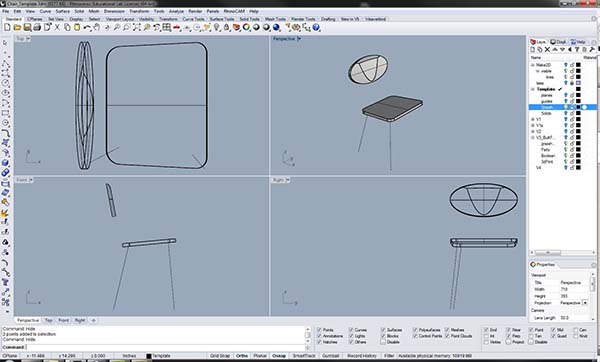Click the Make2D layer black color swatch
Screen dimensions: 600x362
point(578,65)
